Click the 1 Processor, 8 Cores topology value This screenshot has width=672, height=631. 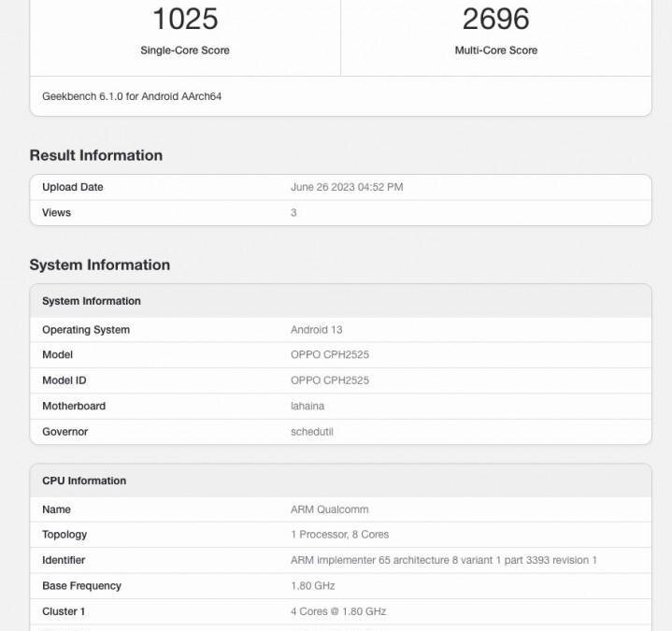click(x=340, y=535)
